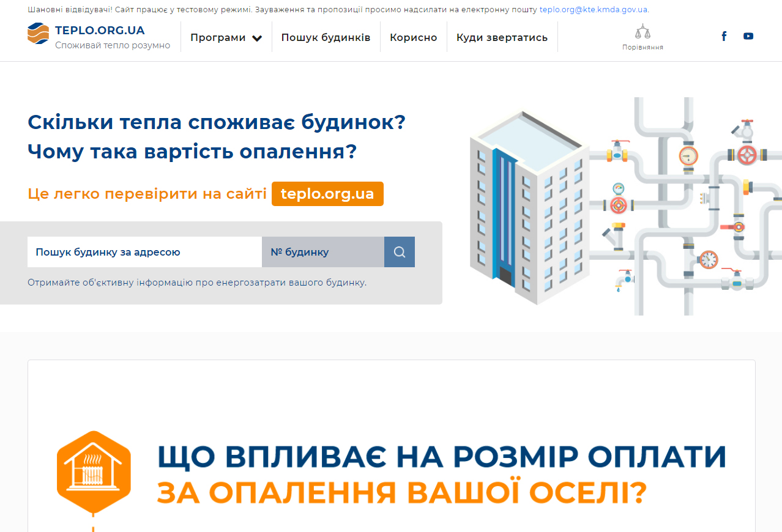Open the Facebook page icon
The height and width of the screenshot is (532, 782).
point(724,36)
